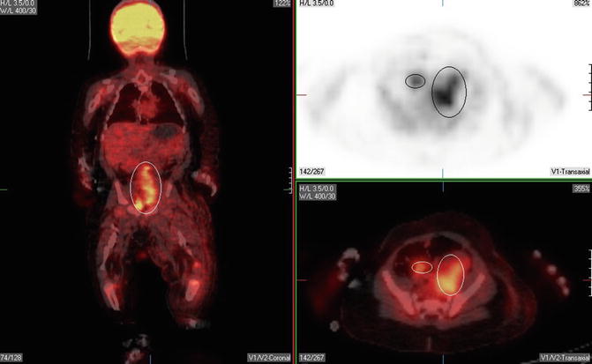Click the scale ruler on grayscale transaxial right edge
Screen dimensions: 592x364
pos(588,92)
